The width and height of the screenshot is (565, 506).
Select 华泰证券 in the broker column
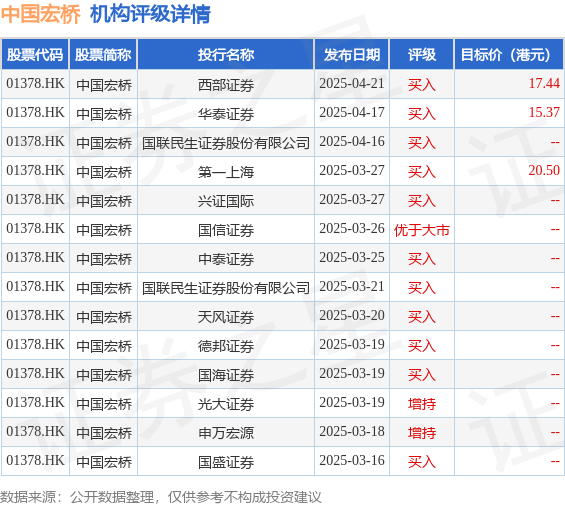[x=226, y=114]
